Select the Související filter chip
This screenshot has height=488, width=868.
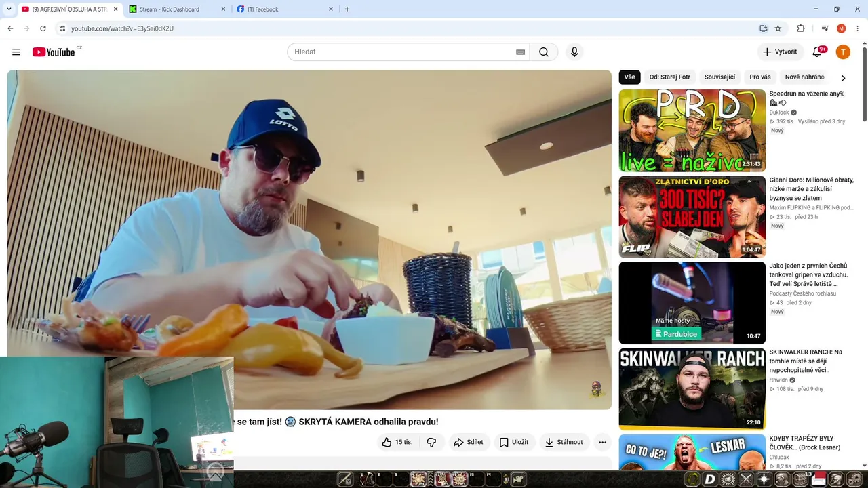point(719,77)
